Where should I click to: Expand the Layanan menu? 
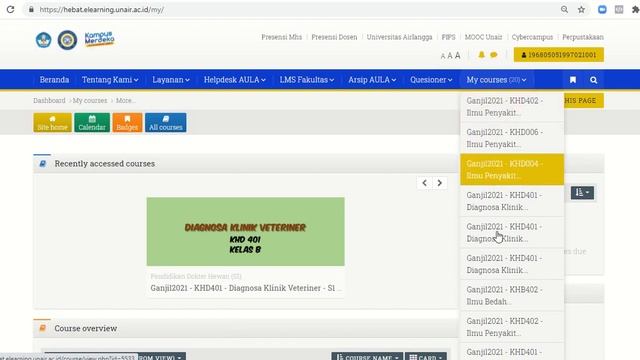pyautogui.click(x=171, y=80)
